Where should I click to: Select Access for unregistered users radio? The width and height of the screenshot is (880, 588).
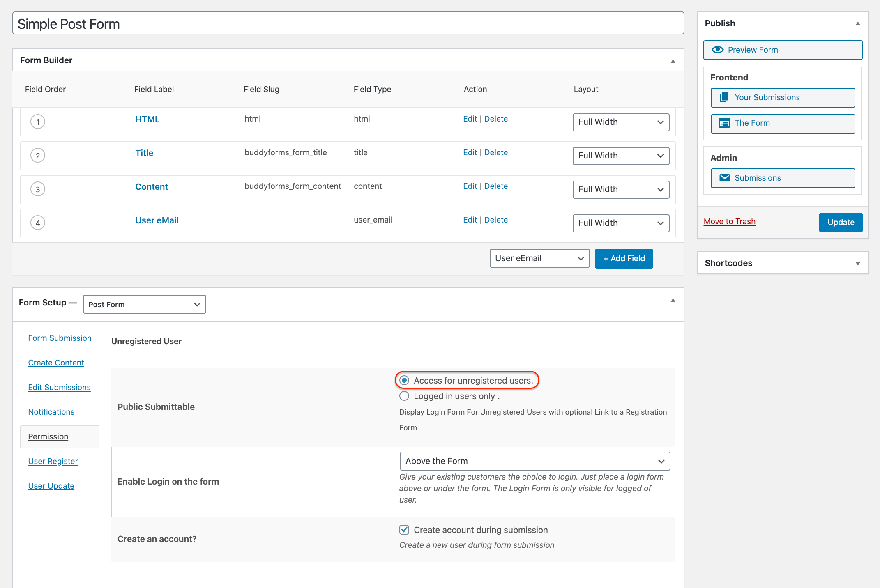click(404, 380)
